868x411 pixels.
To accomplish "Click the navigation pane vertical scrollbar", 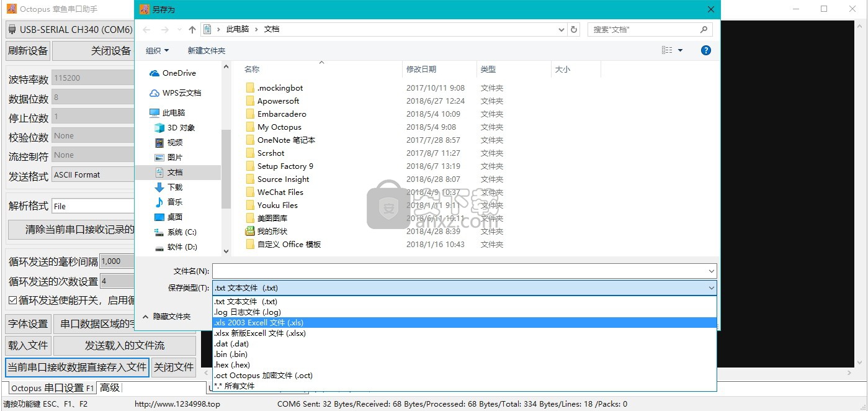I will (226, 158).
